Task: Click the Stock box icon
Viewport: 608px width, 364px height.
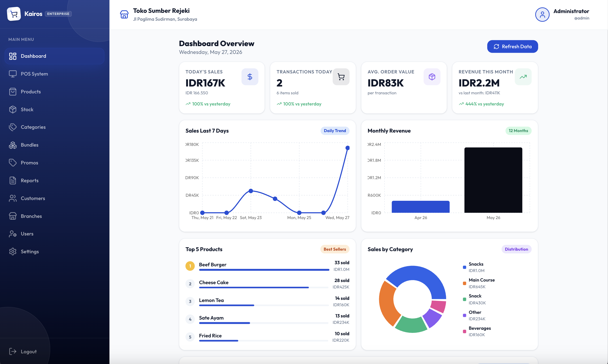Action: click(x=13, y=110)
